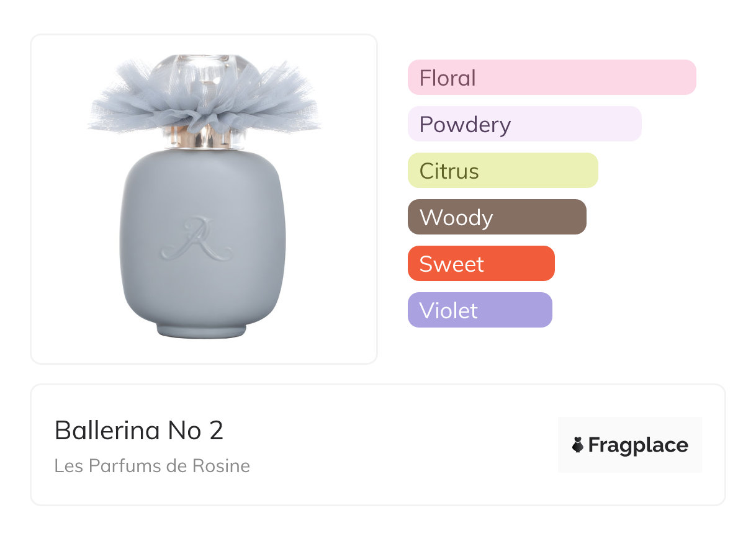
Task: Open the Ballerina No 2 title
Action: click(x=139, y=431)
